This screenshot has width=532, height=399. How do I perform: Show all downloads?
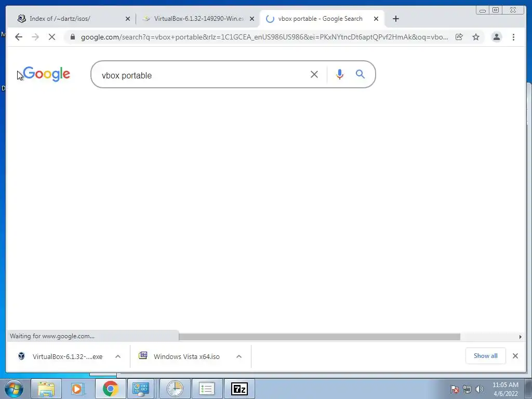tap(486, 356)
